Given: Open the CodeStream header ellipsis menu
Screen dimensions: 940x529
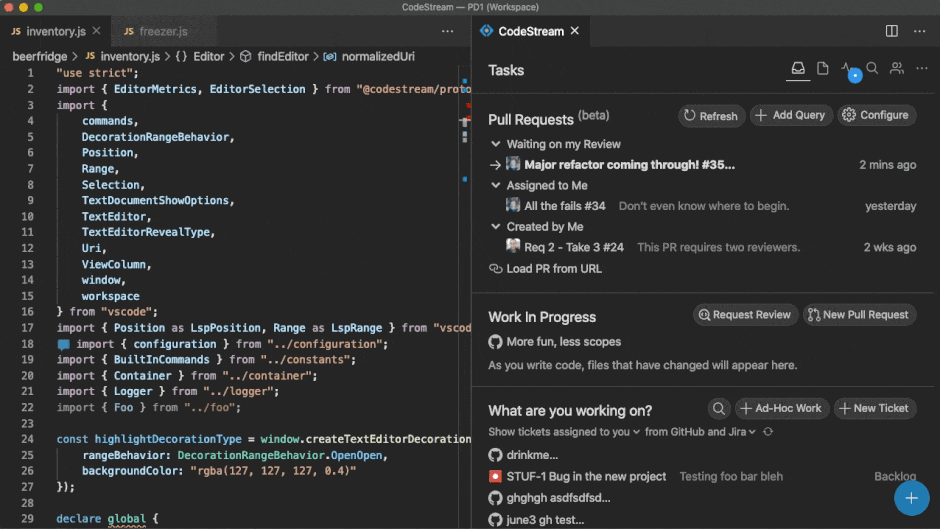Looking at the screenshot, I should [922, 68].
